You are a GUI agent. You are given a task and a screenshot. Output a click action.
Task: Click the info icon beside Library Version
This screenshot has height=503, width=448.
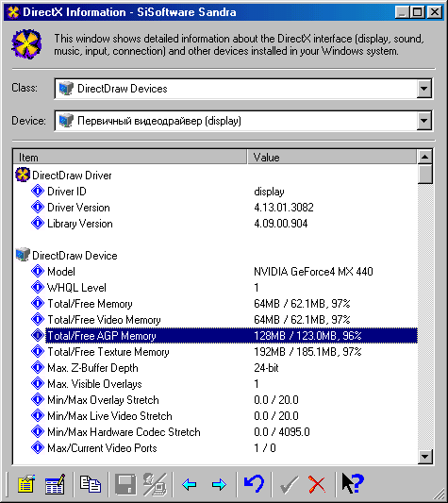tap(38, 223)
